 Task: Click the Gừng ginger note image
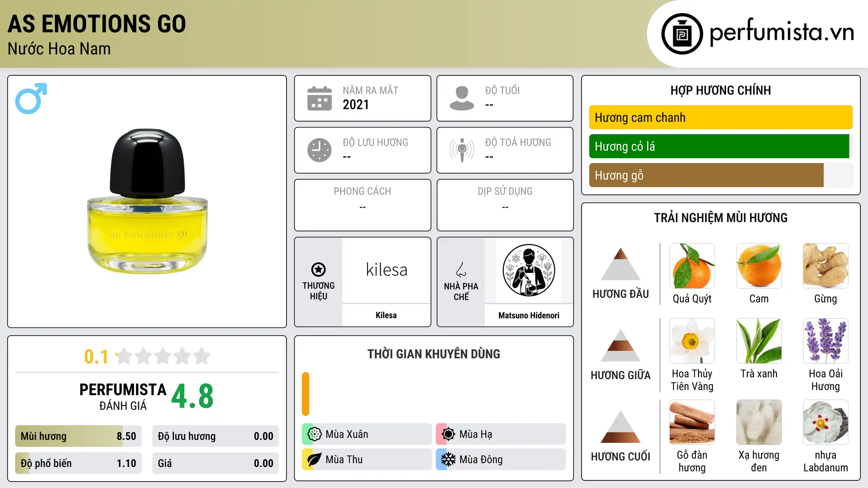pos(826,266)
